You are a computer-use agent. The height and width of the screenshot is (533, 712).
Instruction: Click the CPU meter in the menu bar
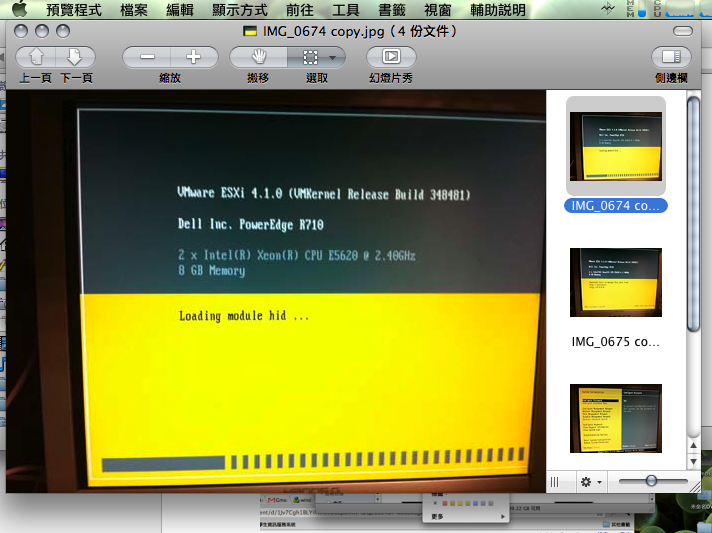(x=674, y=9)
